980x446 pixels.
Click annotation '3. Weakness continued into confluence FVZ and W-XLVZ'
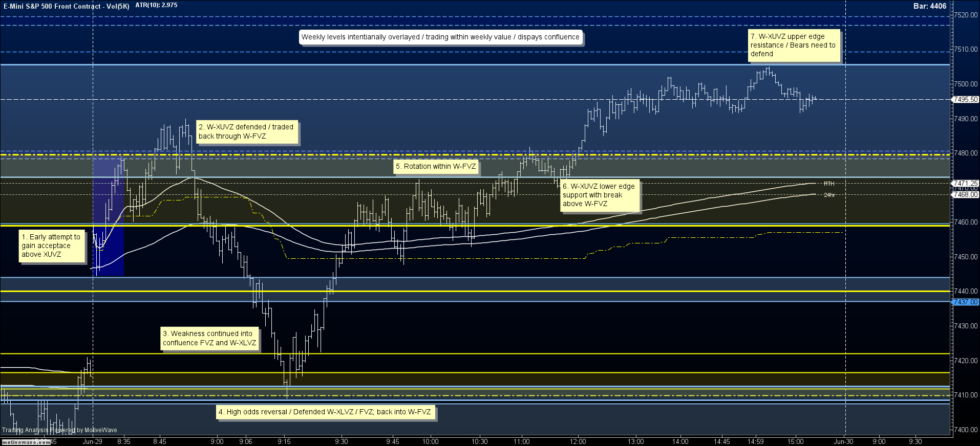tap(210, 339)
